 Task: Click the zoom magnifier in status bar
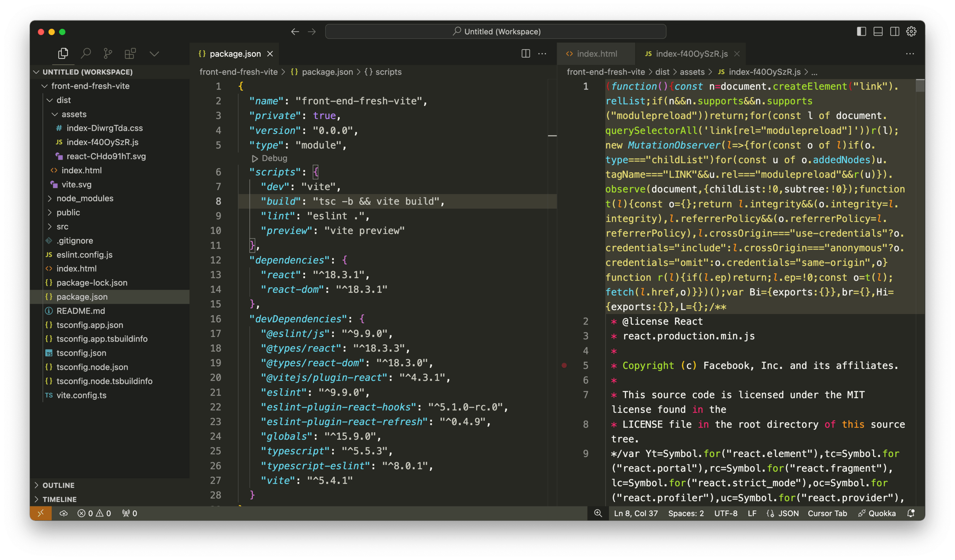[x=598, y=513]
